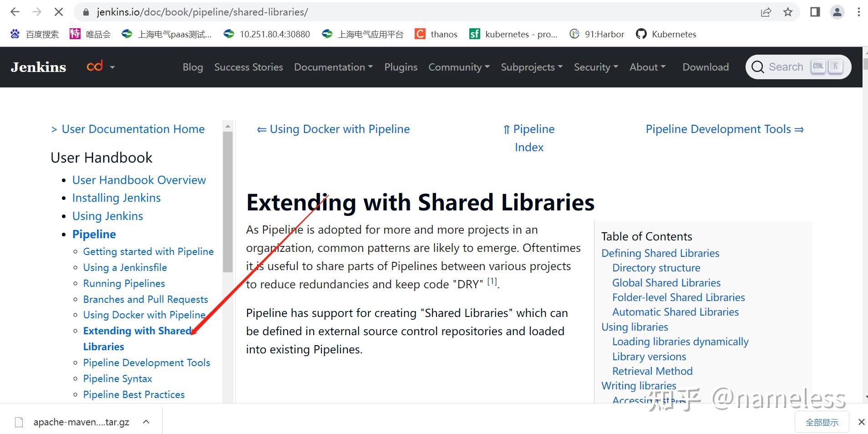Open the user profile avatar icon
The image size is (868, 434).
click(837, 12)
